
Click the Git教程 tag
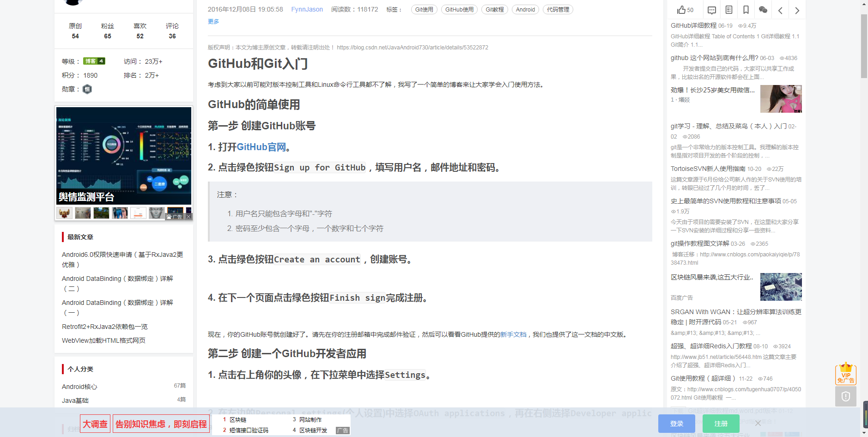click(x=495, y=10)
